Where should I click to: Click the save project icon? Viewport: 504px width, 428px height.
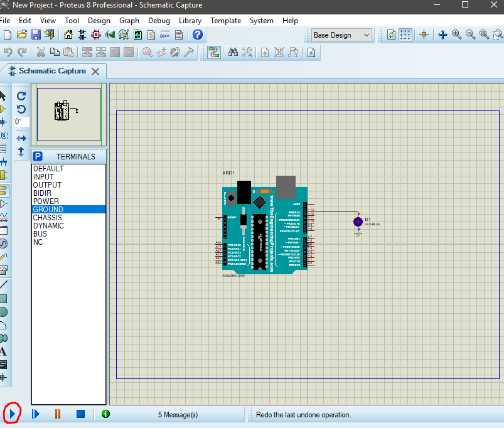point(36,35)
